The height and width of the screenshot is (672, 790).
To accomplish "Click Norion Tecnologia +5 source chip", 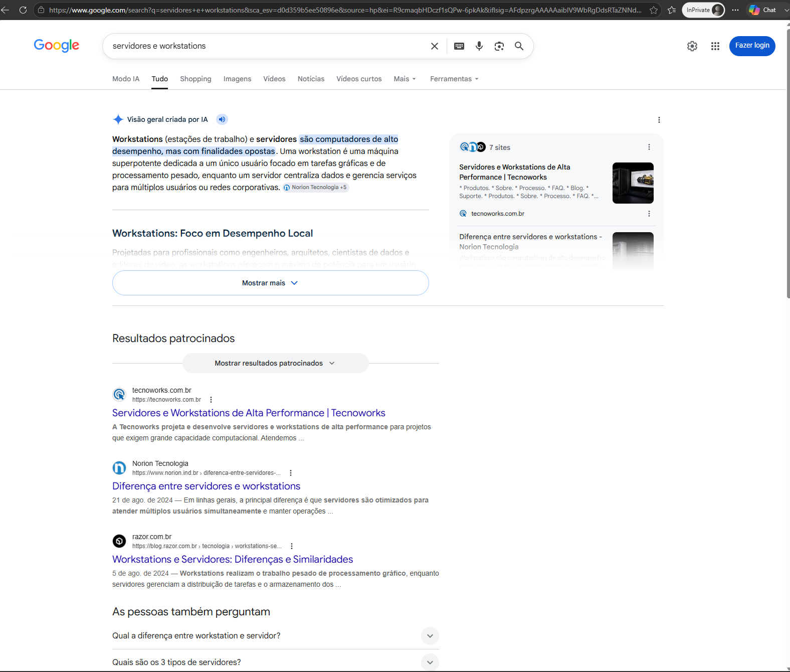I will coord(315,188).
